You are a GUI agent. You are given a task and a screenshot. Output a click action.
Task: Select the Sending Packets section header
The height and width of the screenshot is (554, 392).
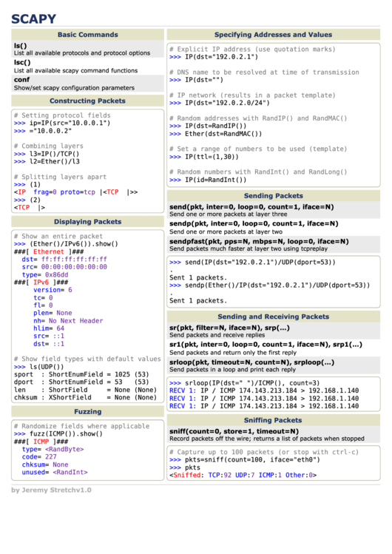274,196
